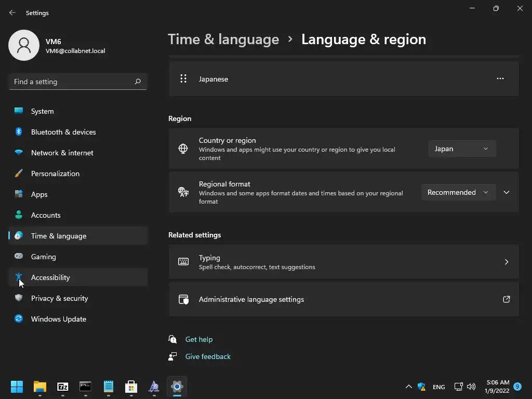Image resolution: width=532 pixels, height=399 pixels.
Task: Select the Japanese language row
Action: click(344, 79)
